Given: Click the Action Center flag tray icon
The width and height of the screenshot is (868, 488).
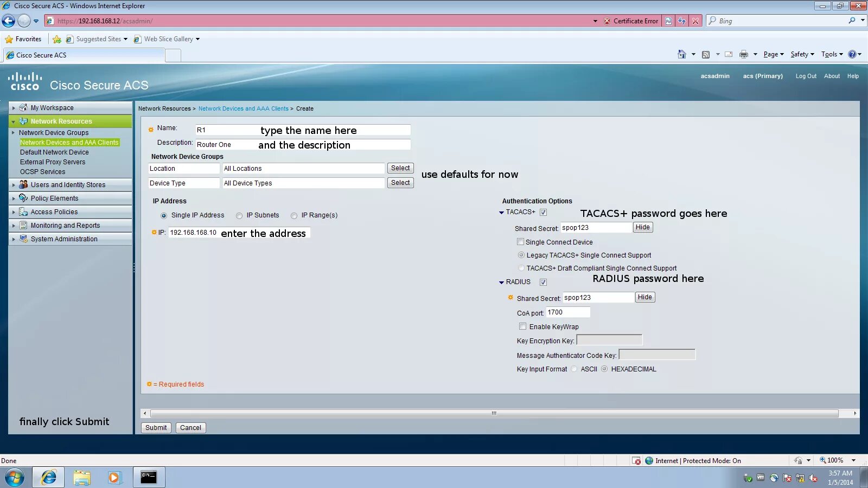Looking at the screenshot, I should pyautogui.click(x=787, y=478).
